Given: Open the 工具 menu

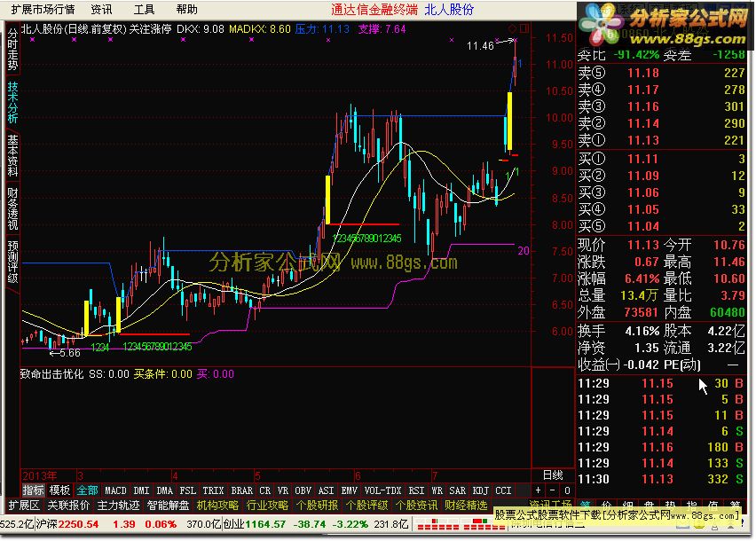Looking at the screenshot, I should (144, 9).
